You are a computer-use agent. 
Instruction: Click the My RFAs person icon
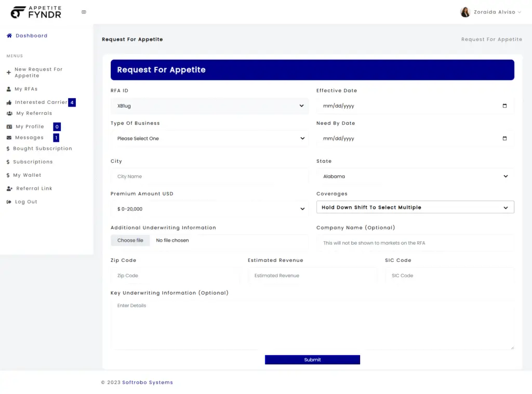pyautogui.click(x=9, y=89)
